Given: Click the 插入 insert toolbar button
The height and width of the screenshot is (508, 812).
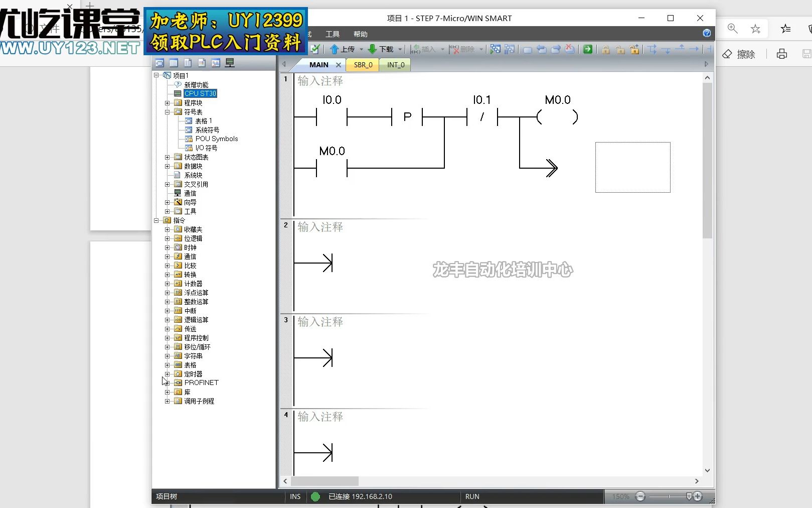Looking at the screenshot, I should click(x=423, y=49).
